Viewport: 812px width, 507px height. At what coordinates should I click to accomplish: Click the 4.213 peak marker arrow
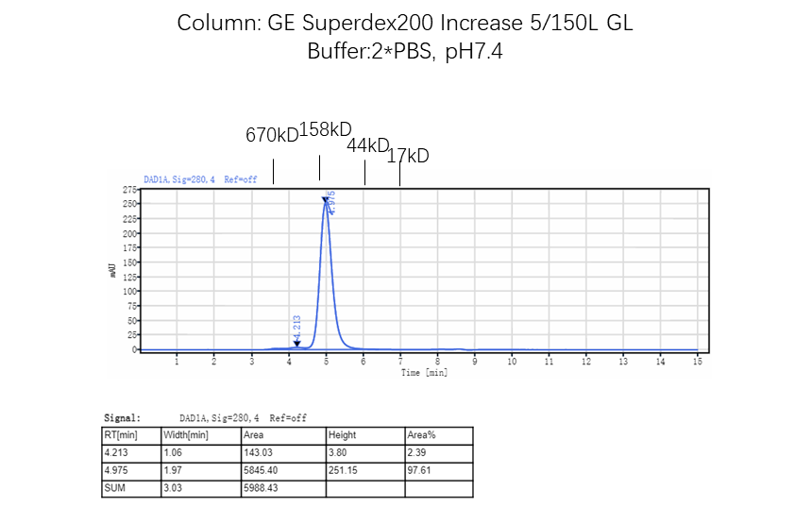point(296,345)
